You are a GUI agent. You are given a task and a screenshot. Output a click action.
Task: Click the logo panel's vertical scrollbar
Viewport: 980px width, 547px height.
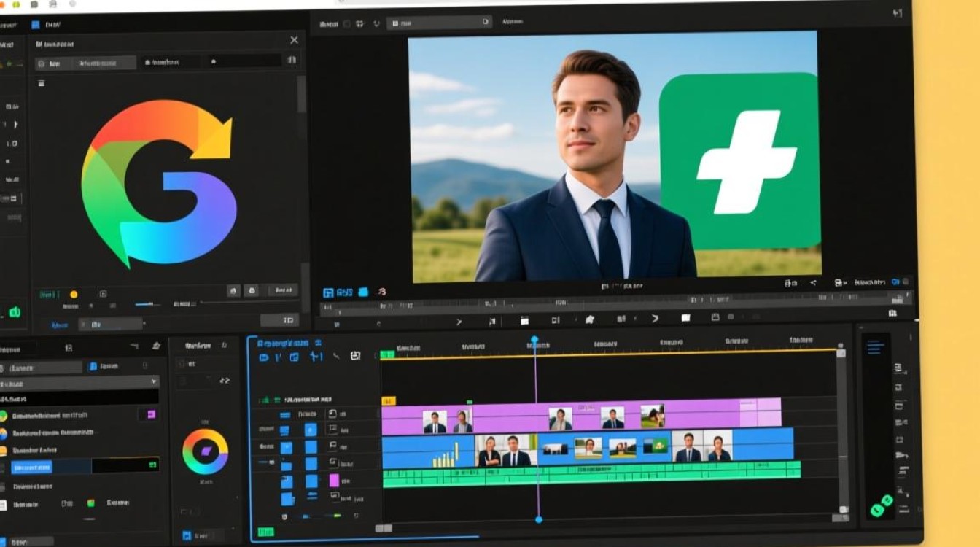point(301,95)
